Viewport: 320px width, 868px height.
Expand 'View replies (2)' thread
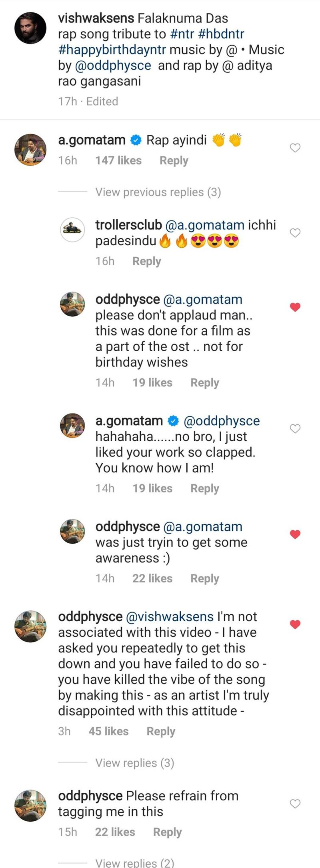pyautogui.click(x=134, y=863)
